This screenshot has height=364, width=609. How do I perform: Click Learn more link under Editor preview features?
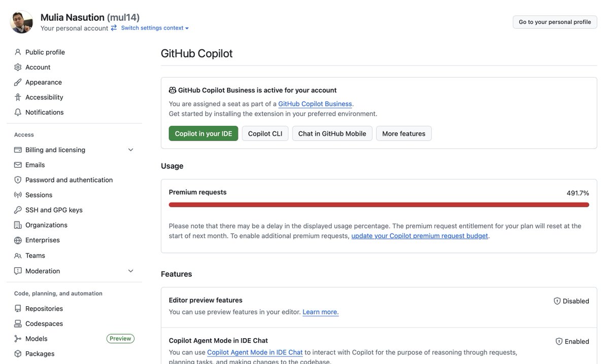point(321,312)
